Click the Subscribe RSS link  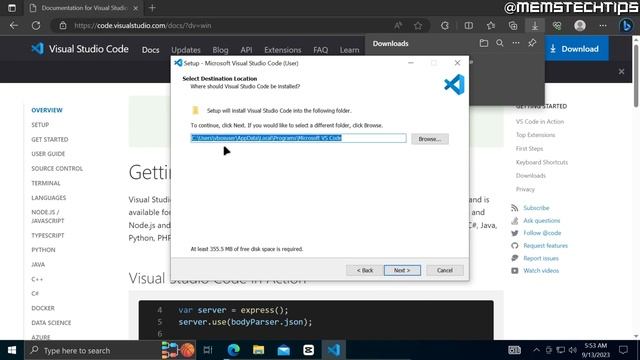(536, 208)
